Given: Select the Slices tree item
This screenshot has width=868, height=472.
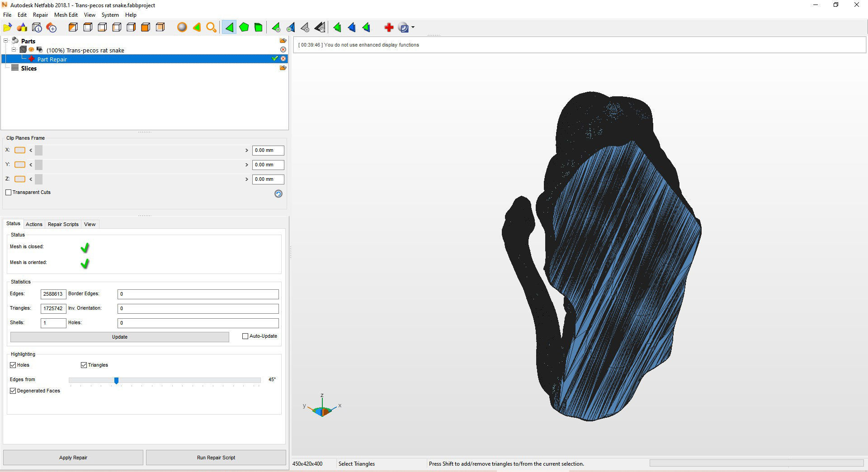Looking at the screenshot, I should (x=28, y=68).
